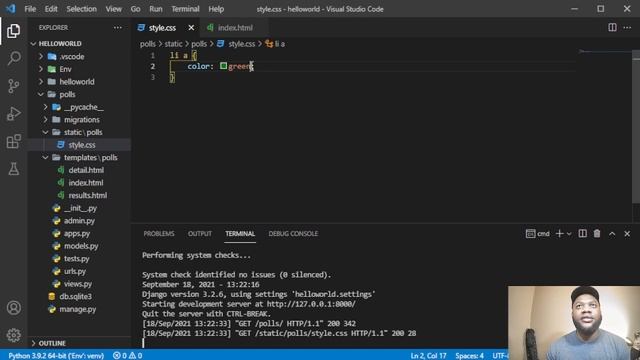Switch to the DEBUG CONSOLE tab
640x360 pixels.
pyautogui.click(x=293, y=234)
